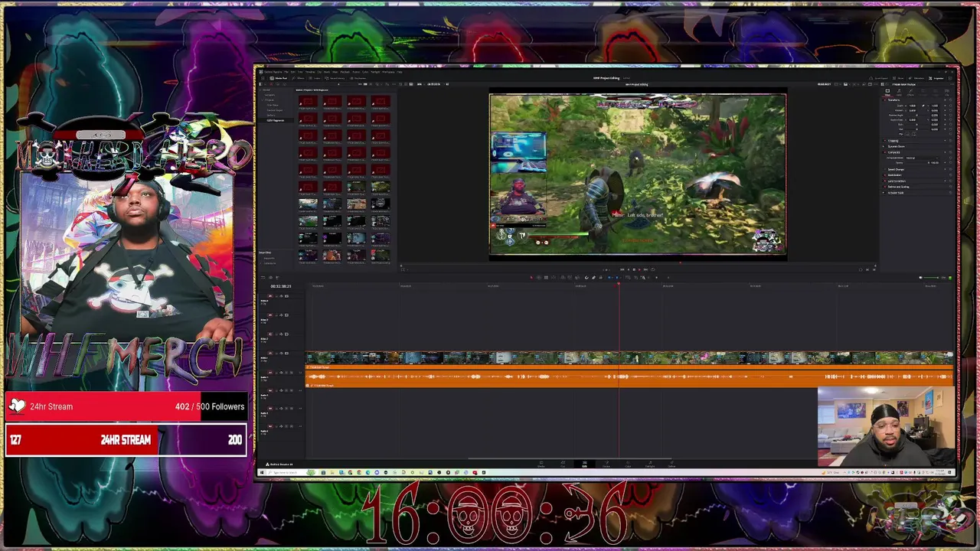Click the viewer scrub bar

click(638, 262)
